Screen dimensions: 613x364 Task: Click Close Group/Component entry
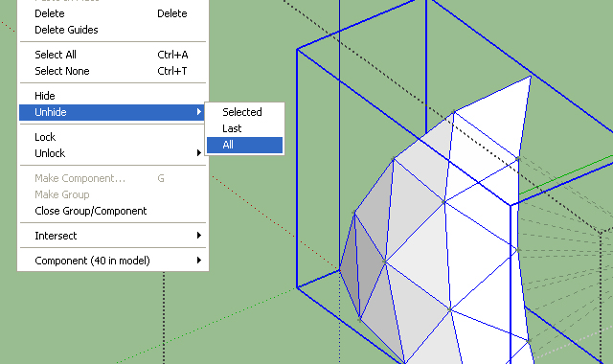[x=113, y=211]
